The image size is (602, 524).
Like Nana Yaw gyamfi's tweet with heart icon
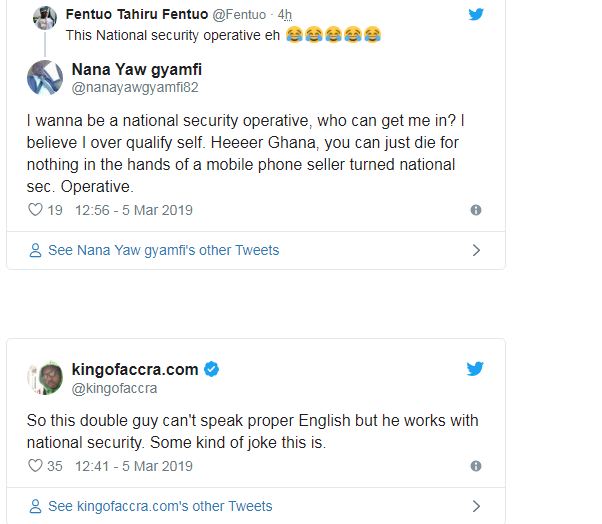tap(34, 210)
